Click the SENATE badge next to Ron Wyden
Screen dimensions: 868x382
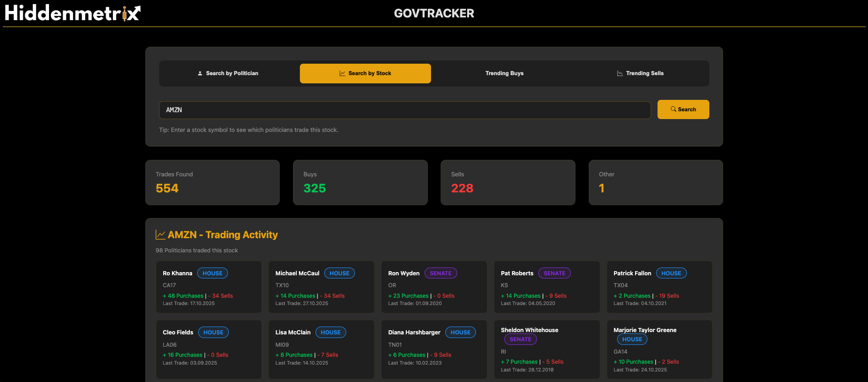(441, 273)
